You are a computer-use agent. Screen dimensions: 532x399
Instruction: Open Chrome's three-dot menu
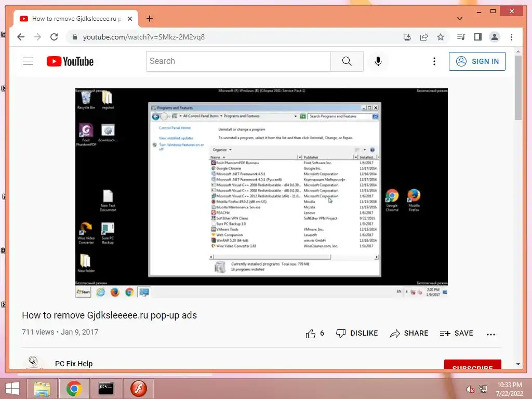pyautogui.click(x=511, y=37)
